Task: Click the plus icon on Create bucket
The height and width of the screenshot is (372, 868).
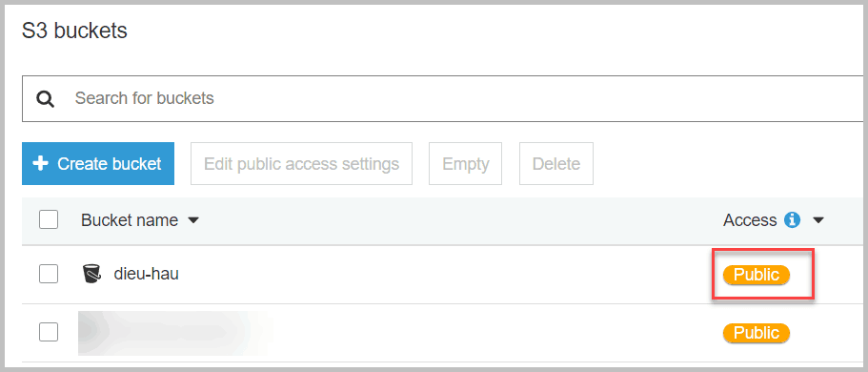Action: pos(40,163)
